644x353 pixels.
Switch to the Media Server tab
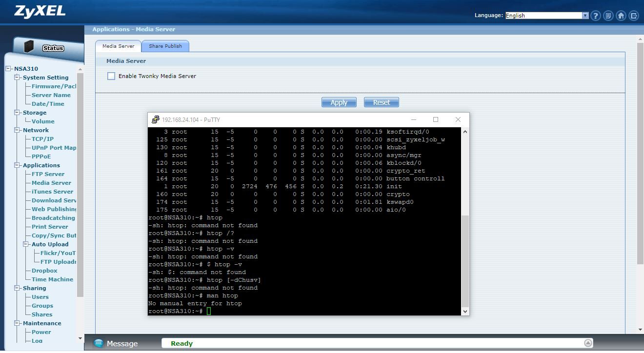pos(118,46)
